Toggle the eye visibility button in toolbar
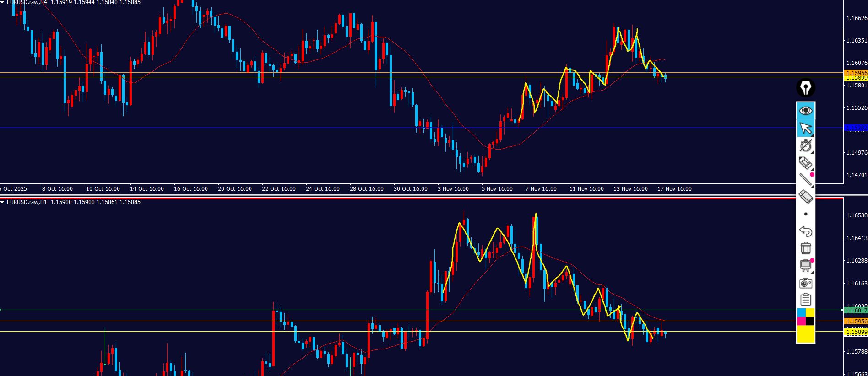Image resolution: width=868 pixels, height=376 pixels. click(805, 111)
